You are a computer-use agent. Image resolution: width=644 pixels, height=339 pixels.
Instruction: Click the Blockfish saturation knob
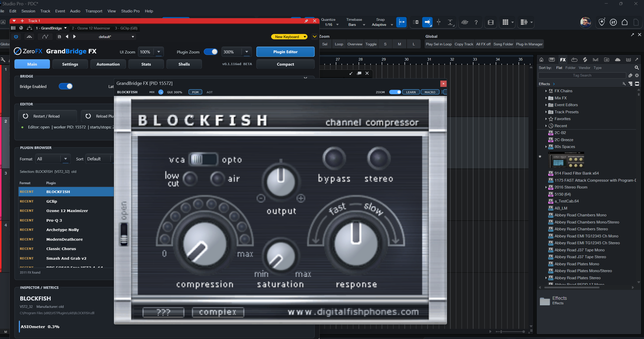coord(280,256)
